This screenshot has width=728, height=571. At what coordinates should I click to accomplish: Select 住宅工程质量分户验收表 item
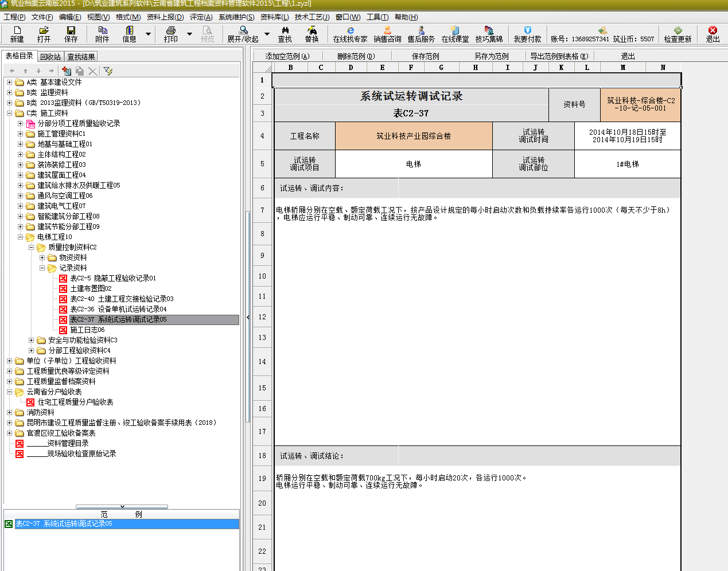pyautogui.click(x=75, y=402)
